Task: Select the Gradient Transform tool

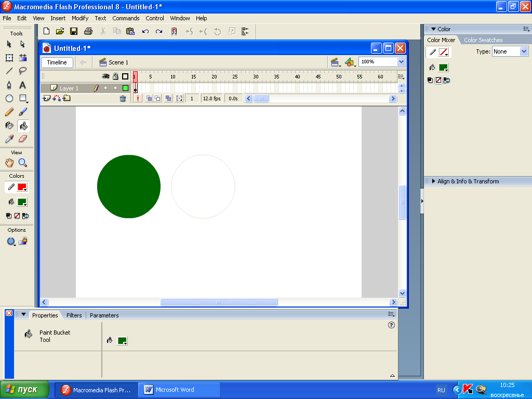Action: (x=23, y=58)
